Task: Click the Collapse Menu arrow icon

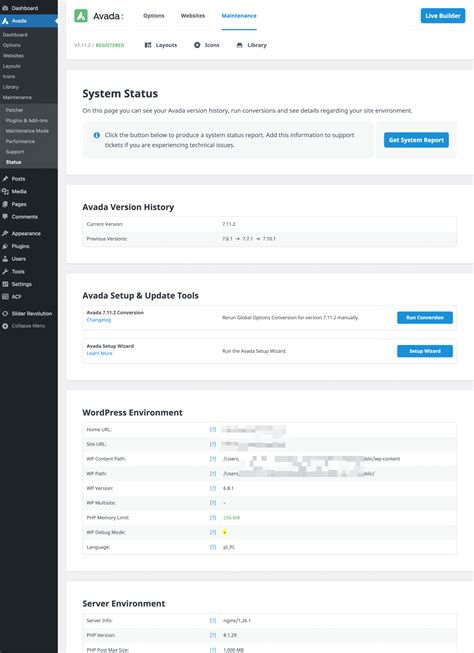Action: pyautogui.click(x=5, y=326)
